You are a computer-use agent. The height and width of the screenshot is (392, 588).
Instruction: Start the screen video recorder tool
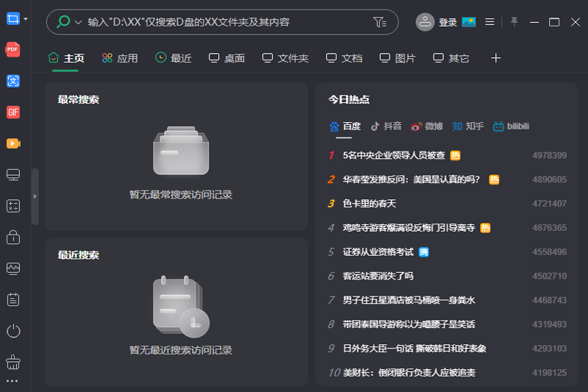coord(13,143)
